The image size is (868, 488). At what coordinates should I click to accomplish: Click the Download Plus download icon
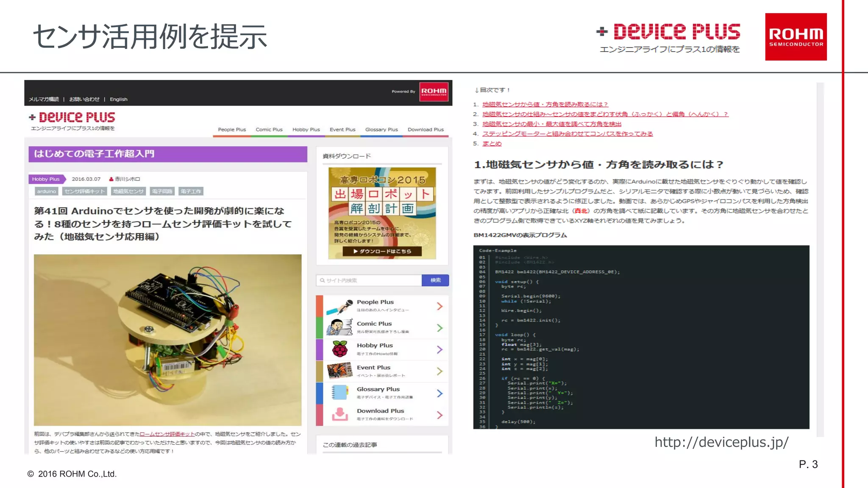pyautogui.click(x=339, y=415)
